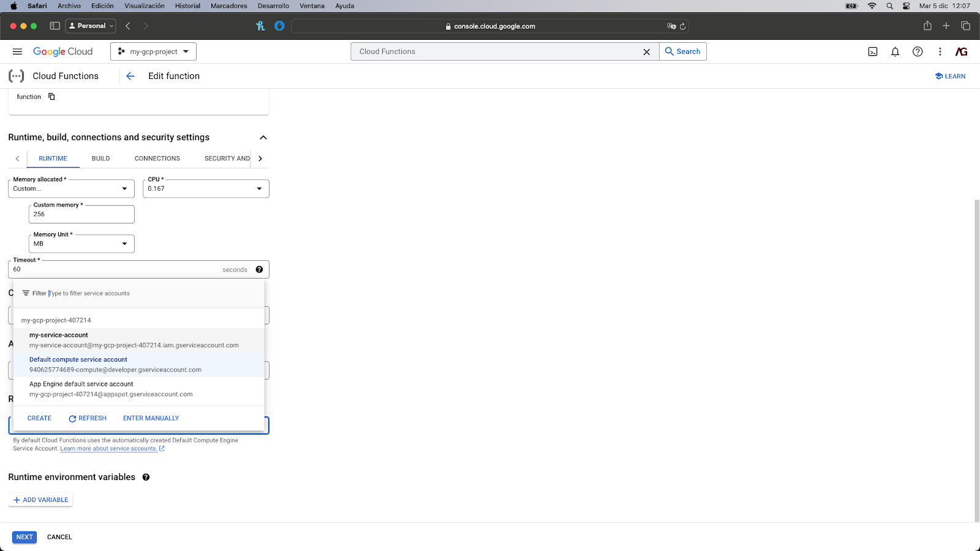Expand the Memory allocated dropdown
Viewport: 980px width, 551px height.
[71, 189]
